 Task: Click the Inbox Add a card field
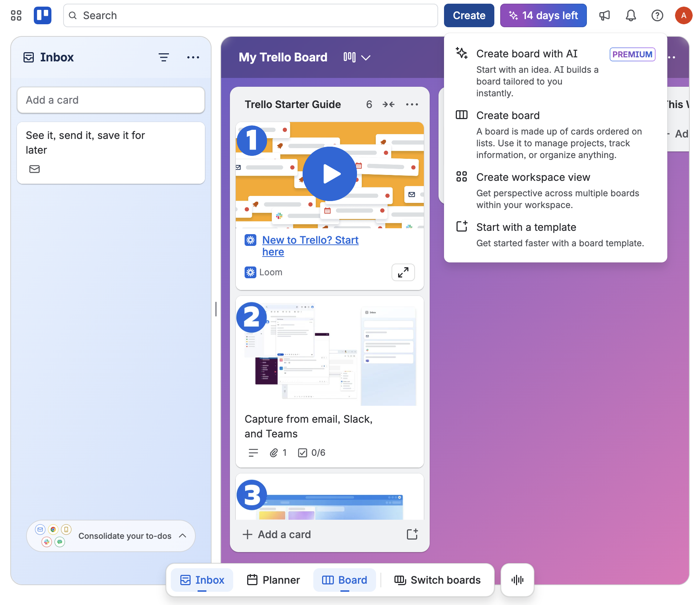click(111, 100)
